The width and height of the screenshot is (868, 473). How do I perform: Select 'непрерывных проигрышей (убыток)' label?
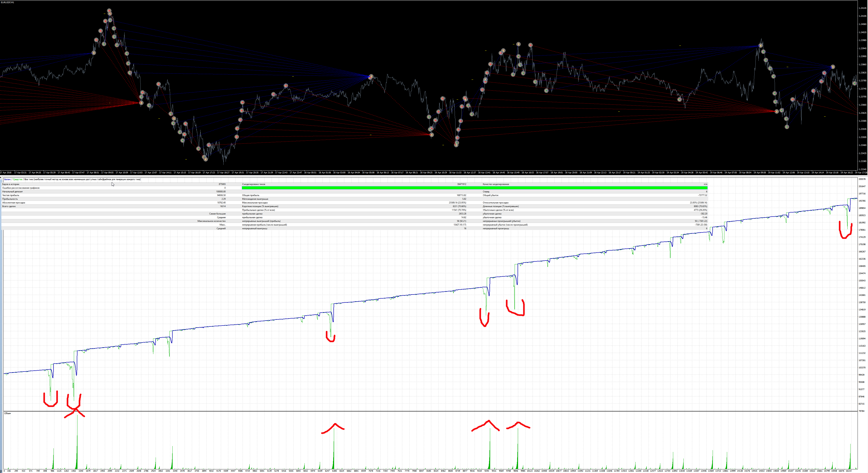(502, 221)
